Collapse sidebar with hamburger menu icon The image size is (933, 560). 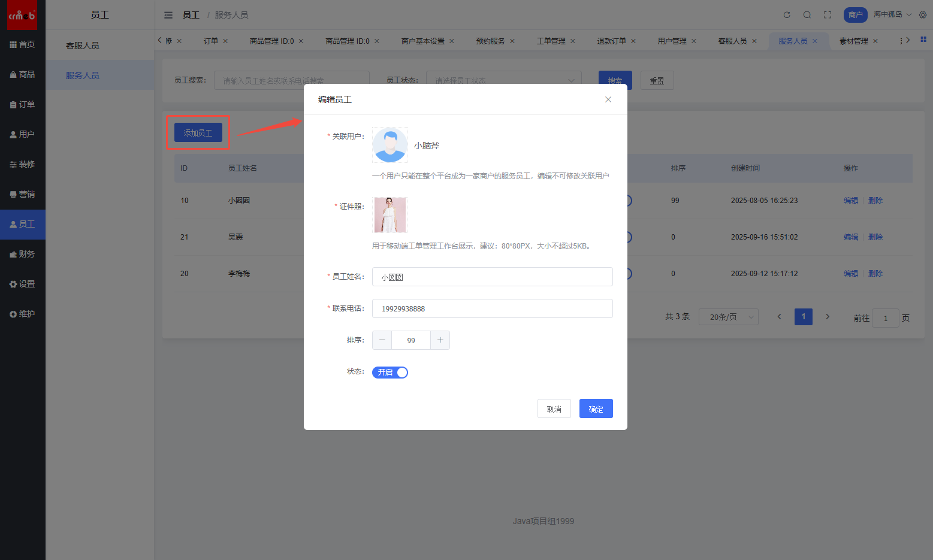coord(168,15)
